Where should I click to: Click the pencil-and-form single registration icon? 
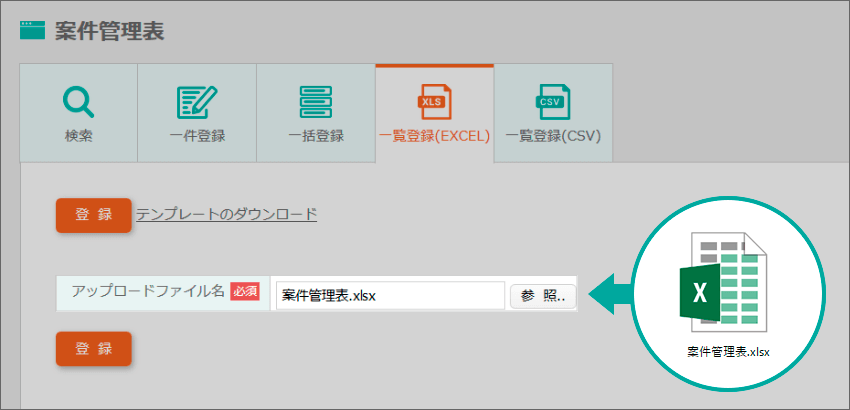[197, 102]
